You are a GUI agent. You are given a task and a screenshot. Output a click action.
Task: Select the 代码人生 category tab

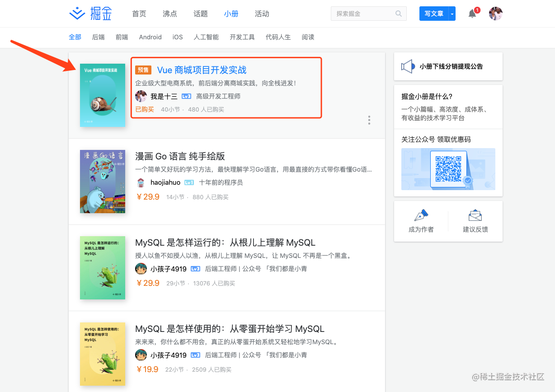point(278,37)
